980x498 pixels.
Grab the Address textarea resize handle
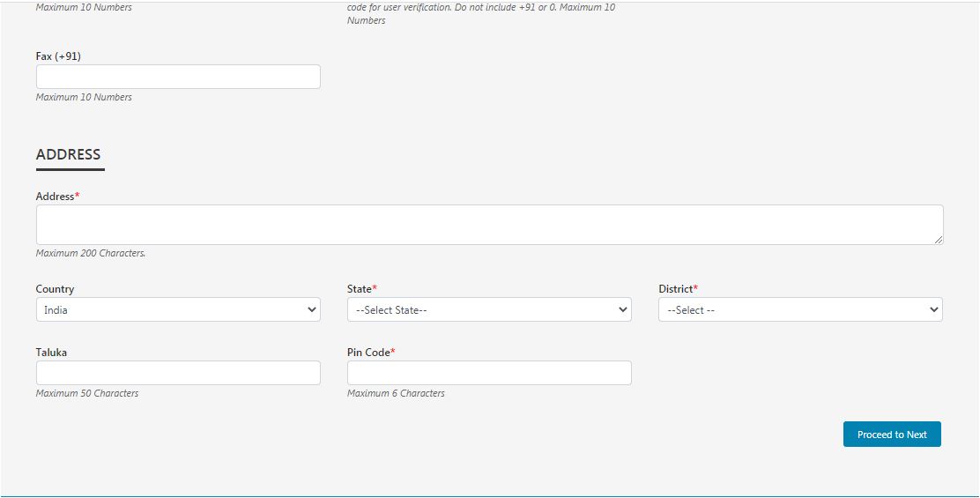click(x=939, y=240)
